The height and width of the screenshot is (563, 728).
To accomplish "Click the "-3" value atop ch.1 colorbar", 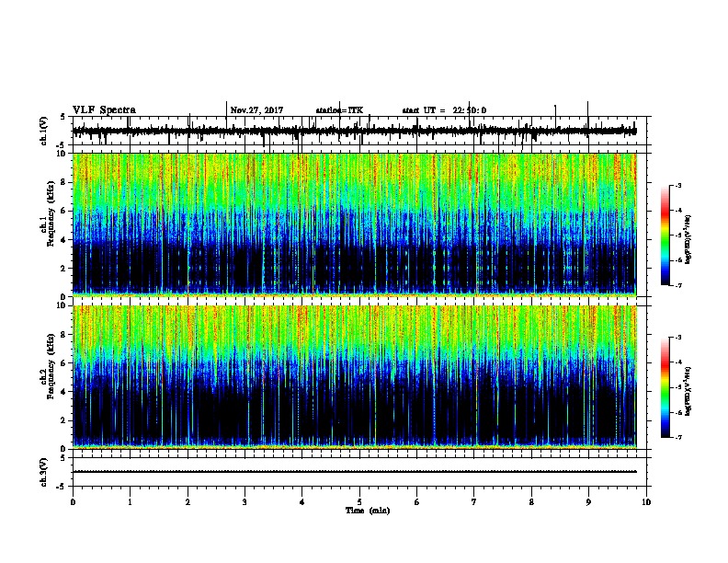I will pyautogui.click(x=678, y=185).
